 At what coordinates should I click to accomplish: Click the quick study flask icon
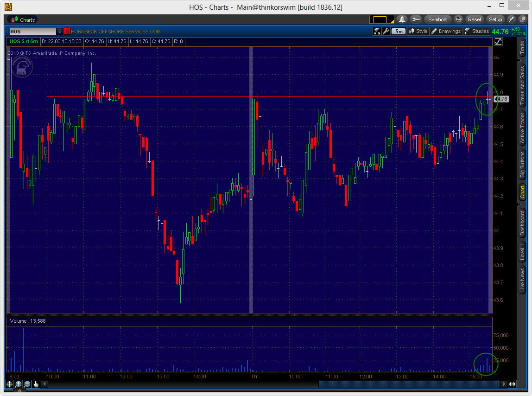[377, 31]
